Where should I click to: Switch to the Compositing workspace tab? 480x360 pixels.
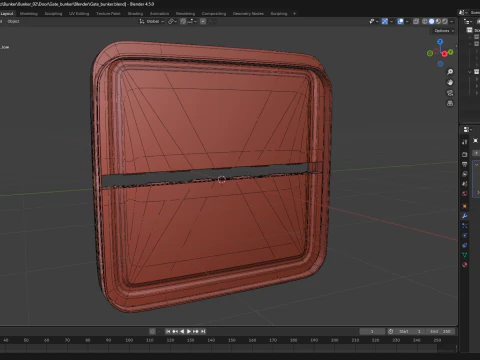[x=214, y=14]
